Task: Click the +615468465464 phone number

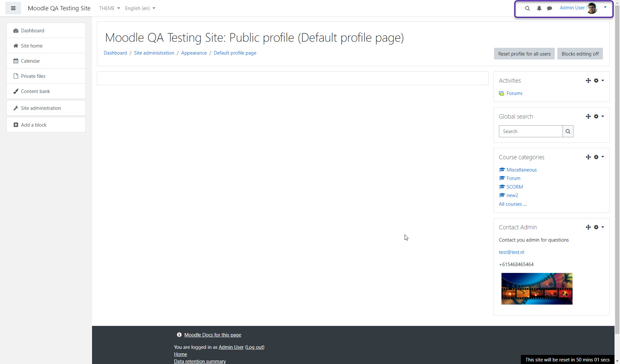Action: (x=516, y=265)
